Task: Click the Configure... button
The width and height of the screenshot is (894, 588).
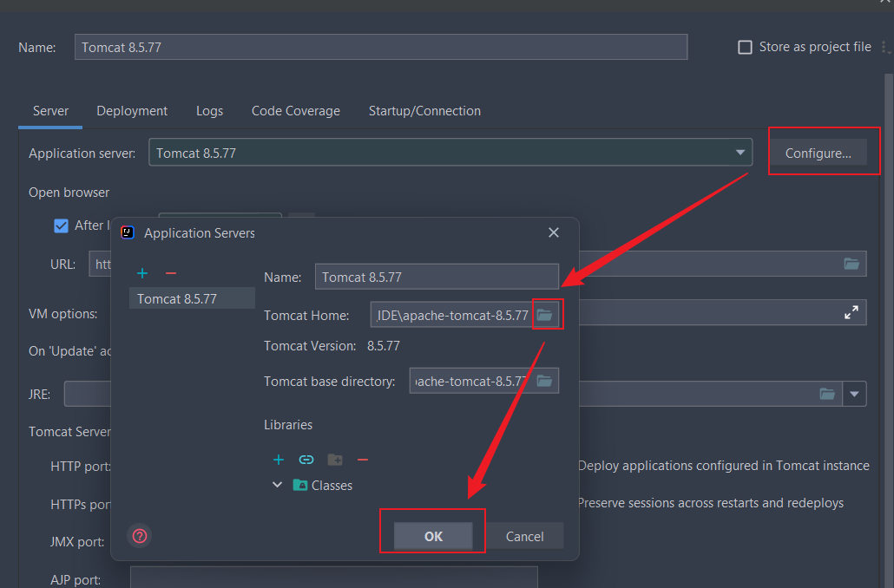Action: click(818, 153)
